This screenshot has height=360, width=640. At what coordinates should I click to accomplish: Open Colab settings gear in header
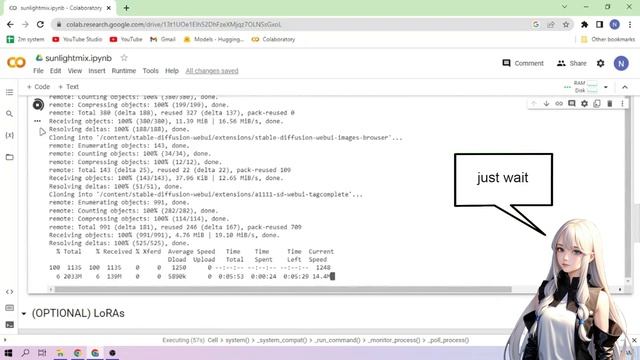(x=600, y=63)
